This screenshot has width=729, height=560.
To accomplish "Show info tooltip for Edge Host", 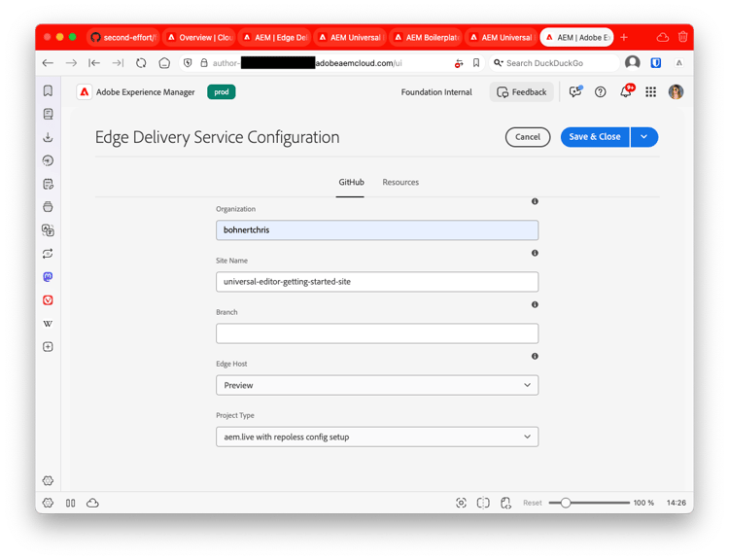I will click(535, 356).
